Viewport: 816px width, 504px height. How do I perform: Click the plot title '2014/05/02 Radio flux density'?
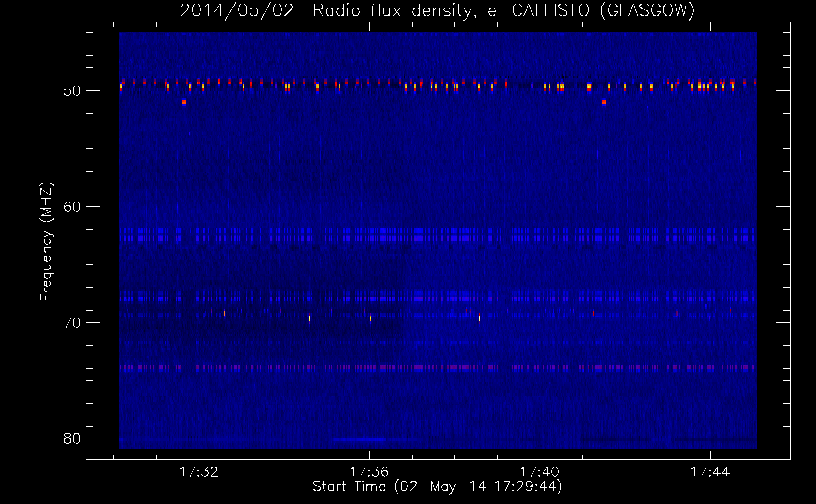tap(327, 11)
